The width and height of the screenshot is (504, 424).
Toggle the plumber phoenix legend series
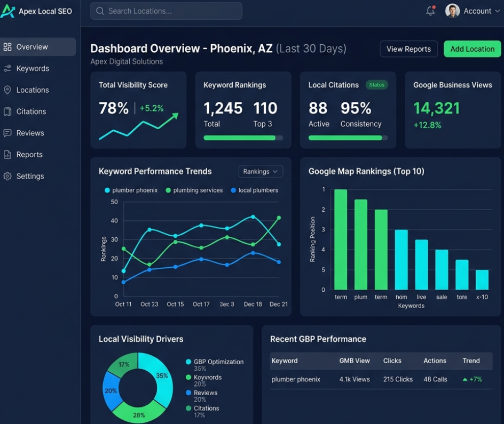(x=131, y=190)
